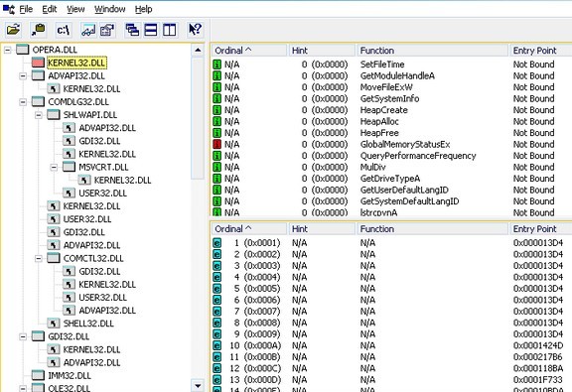Image resolution: width=572 pixels, height=392 pixels.
Task: Toggle the c:\ full paths toolbar button
Action: pos(64,30)
